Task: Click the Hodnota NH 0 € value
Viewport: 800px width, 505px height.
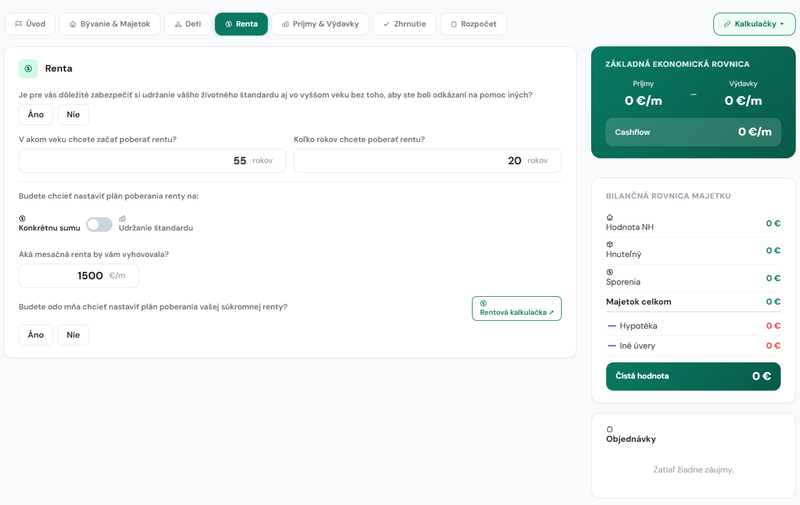Action: pyautogui.click(x=773, y=223)
